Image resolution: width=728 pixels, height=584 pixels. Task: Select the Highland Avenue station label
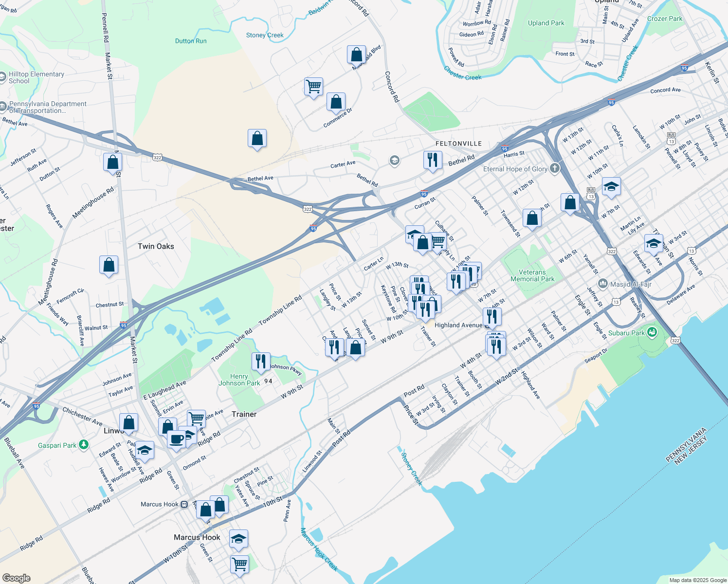(x=458, y=325)
